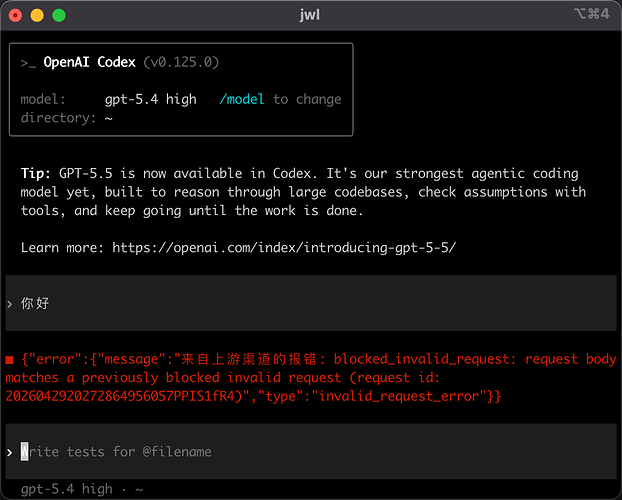Image resolution: width=622 pixels, height=500 pixels.
Task: Click the request id in error message
Action: tap(121, 396)
